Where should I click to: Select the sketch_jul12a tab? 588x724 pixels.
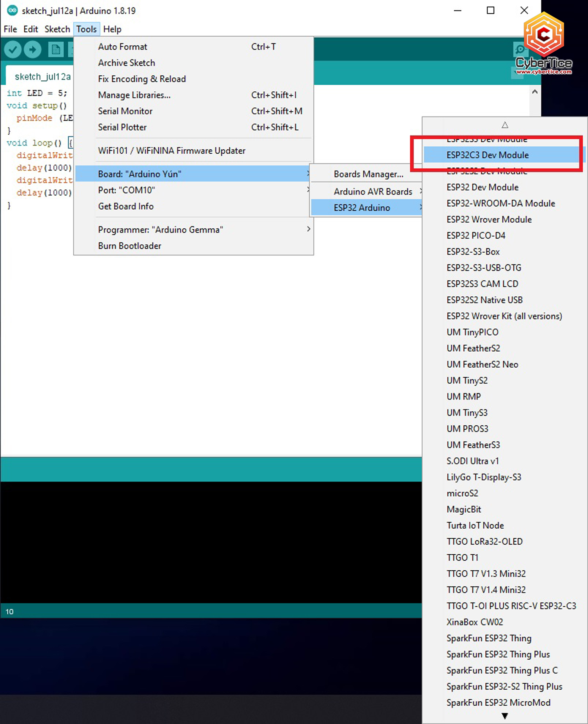tap(42, 76)
